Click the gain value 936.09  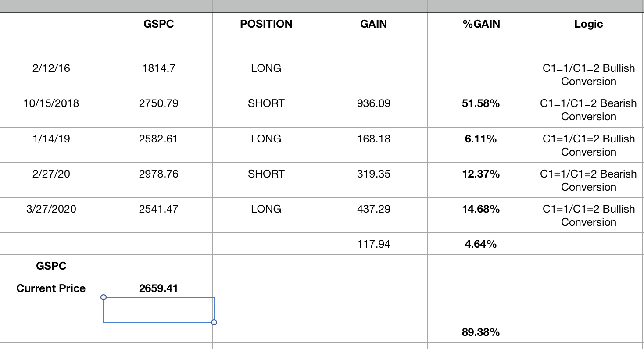click(x=373, y=103)
